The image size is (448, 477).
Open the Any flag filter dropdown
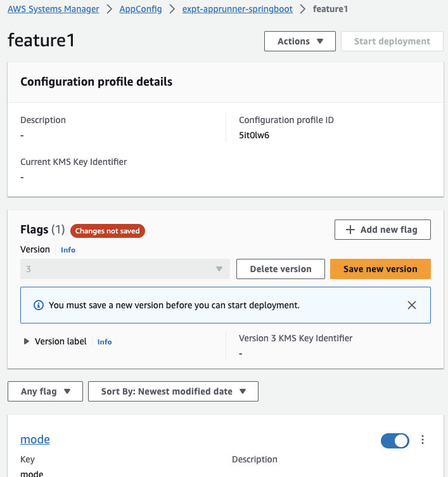pyautogui.click(x=45, y=391)
